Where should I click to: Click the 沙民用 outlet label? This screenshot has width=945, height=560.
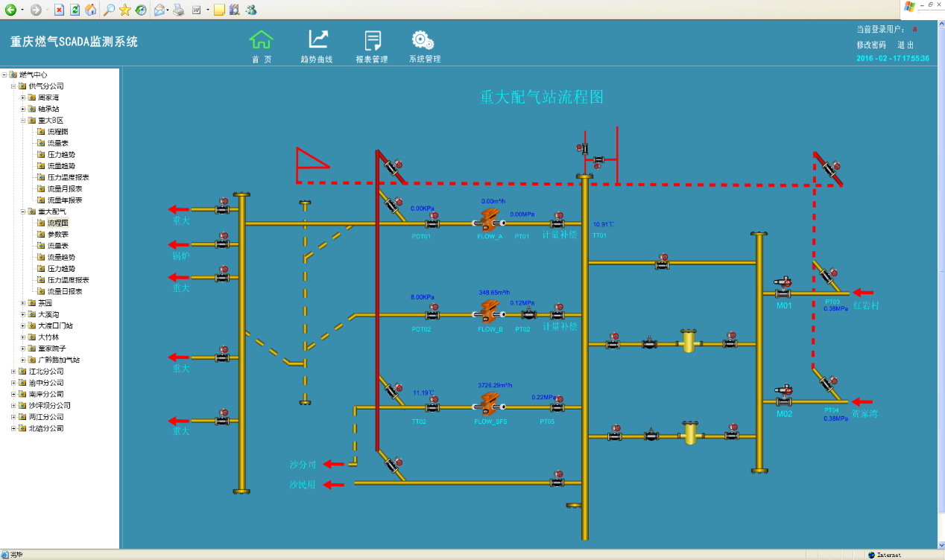click(x=303, y=485)
